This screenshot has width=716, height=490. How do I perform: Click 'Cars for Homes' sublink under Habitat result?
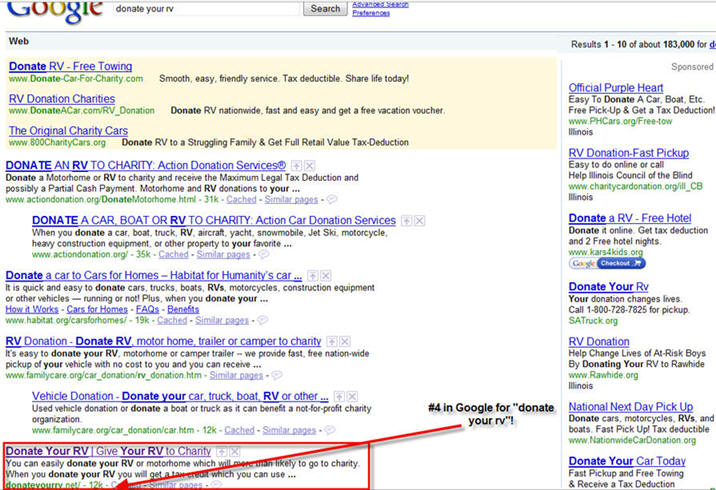pyautogui.click(x=97, y=309)
